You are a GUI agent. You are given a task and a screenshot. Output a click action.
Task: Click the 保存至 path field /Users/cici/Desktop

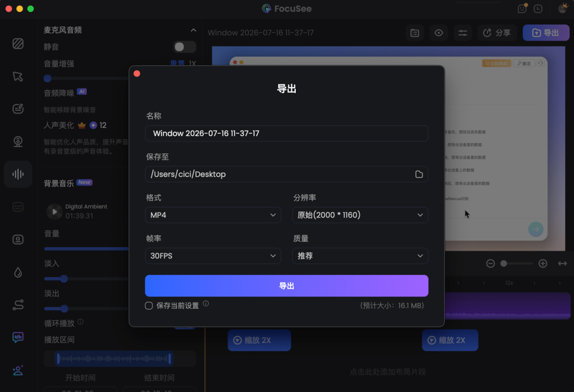coord(287,175)
